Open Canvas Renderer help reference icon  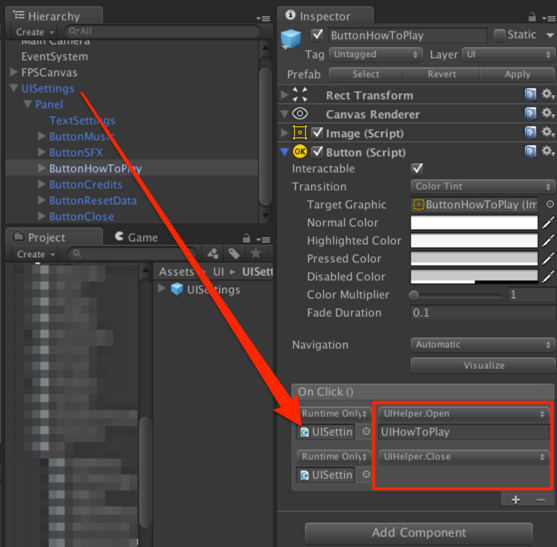[530, 114]
